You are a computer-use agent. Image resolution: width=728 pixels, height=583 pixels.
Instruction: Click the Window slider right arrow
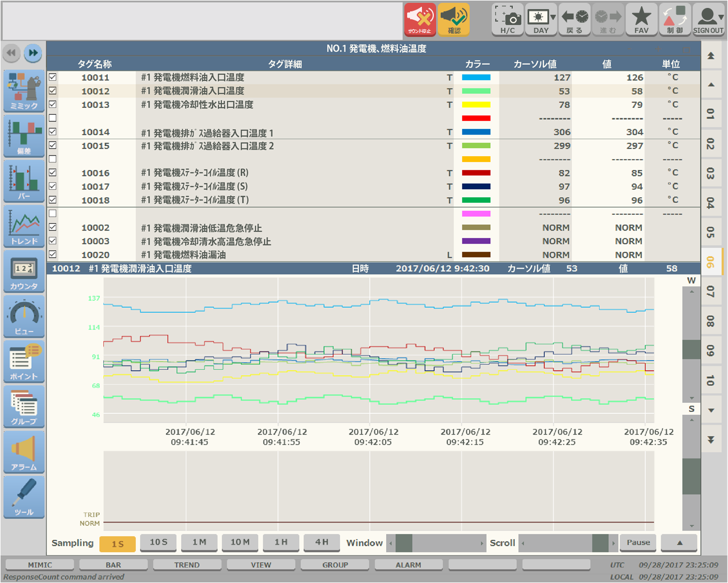coord(482,543)
